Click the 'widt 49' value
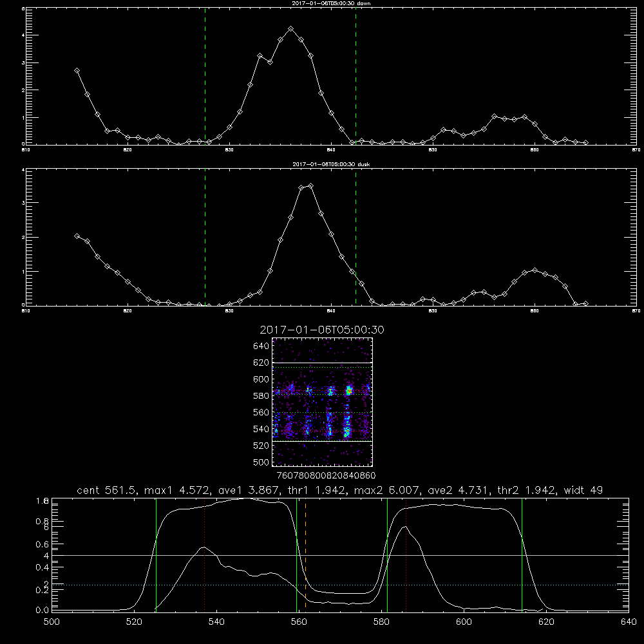The image size is (644, 644). (583, 490)
